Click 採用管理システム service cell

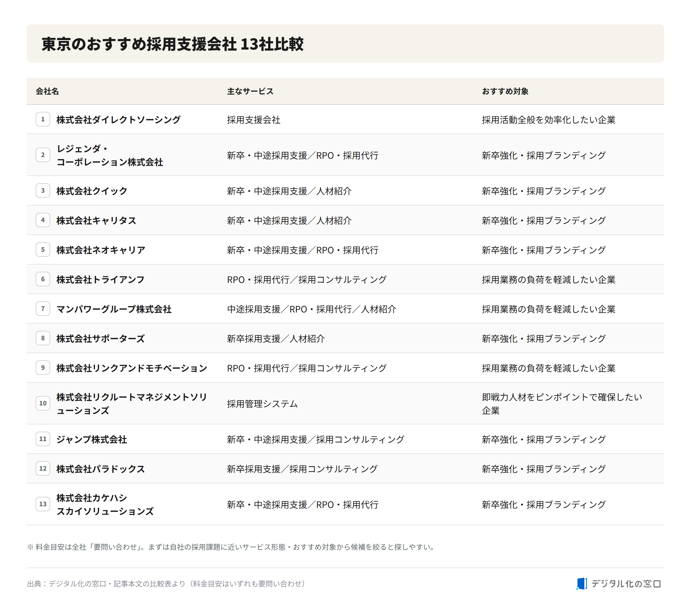click(262, 404)
